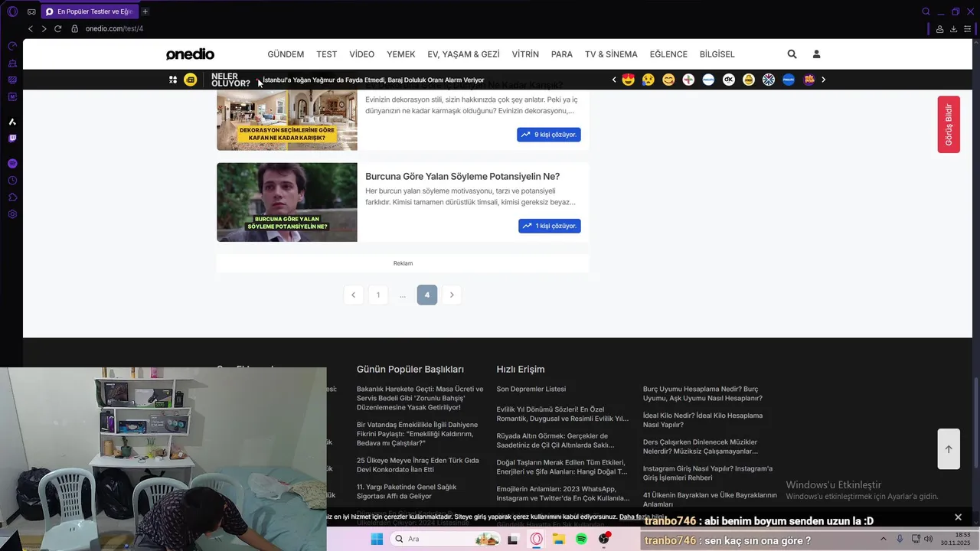Click the dk channel icon
Viewport: 980px width, 551px height.
pyautogui.click(x=729, y=80)
